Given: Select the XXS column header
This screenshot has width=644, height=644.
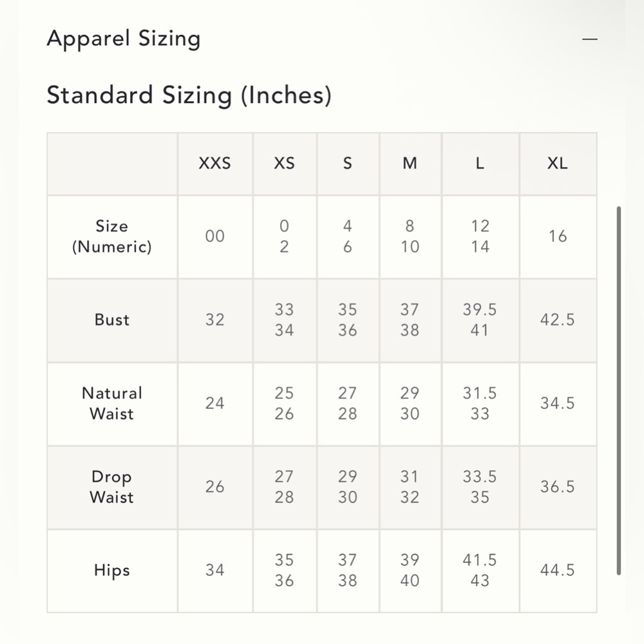Looking at the screenshot, I should click(215, 164).
